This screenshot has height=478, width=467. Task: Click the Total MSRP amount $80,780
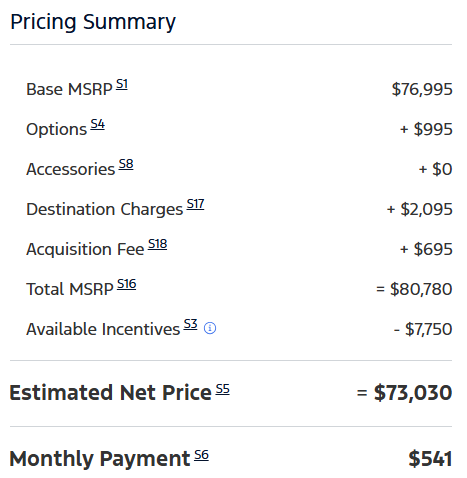(421, 289)
